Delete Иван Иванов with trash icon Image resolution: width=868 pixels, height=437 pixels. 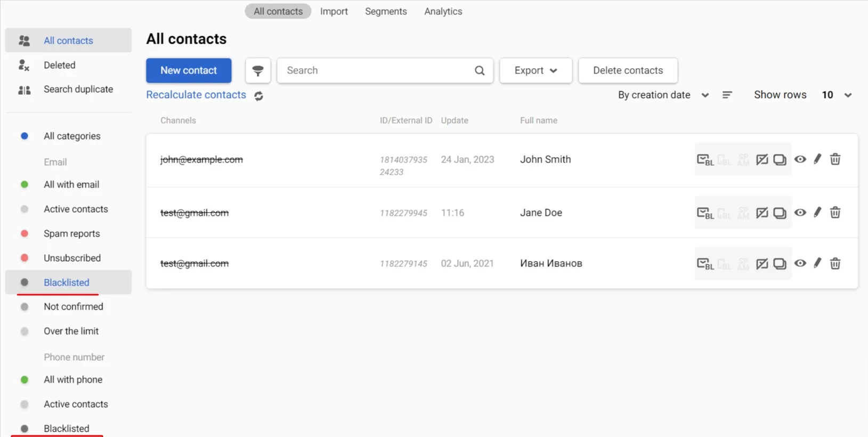point(835,263)
